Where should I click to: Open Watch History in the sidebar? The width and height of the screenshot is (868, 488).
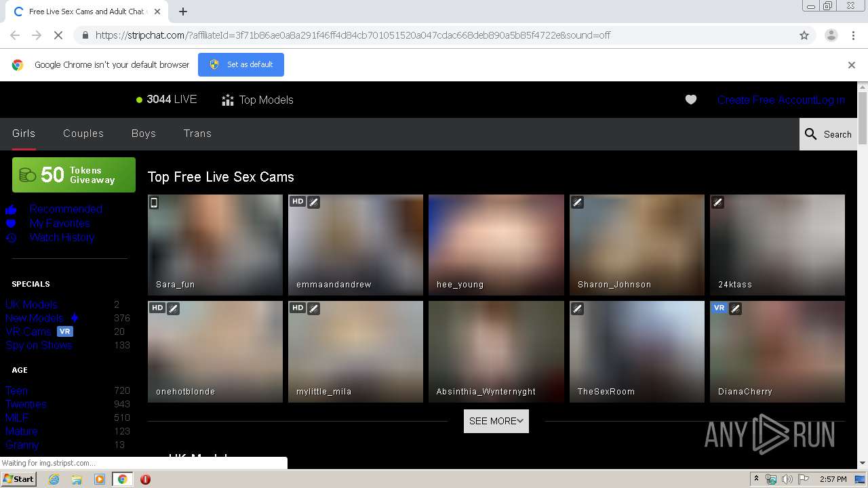pyautogui.click(x=62, y=237)
